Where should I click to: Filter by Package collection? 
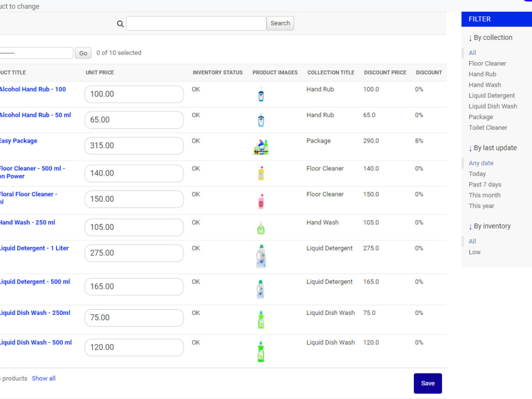481,117
